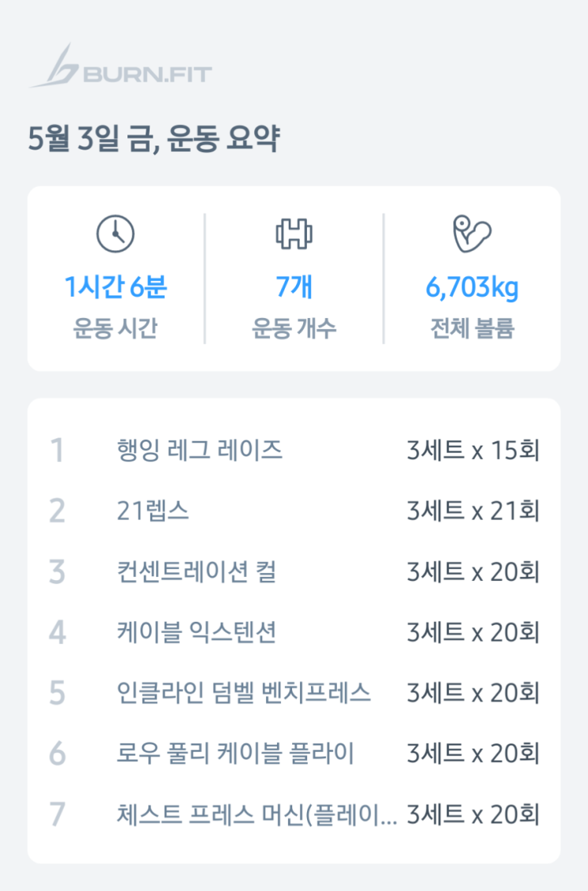Image resolution: width=588 pixels, height=891 pixels.
Task: Click the 5월 3일 금, 운동 요약 heading
Action: tap(154, 141)
